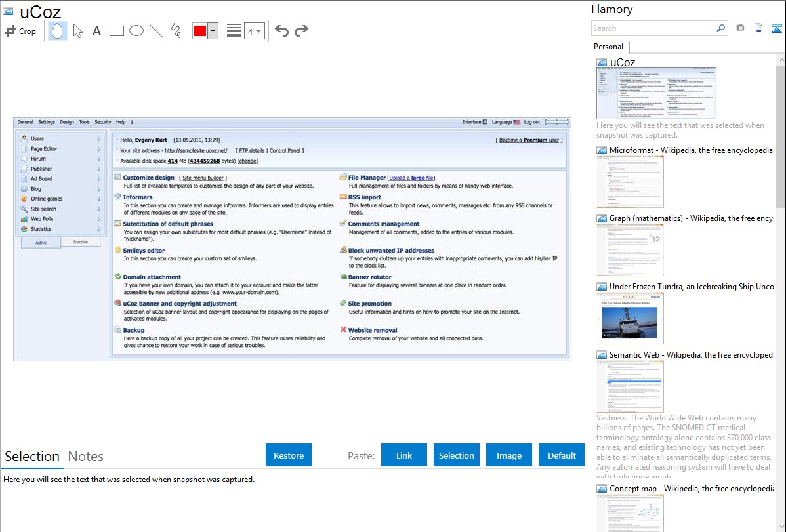
Task: Click the slider next to Log out
Action: (556, 122)
